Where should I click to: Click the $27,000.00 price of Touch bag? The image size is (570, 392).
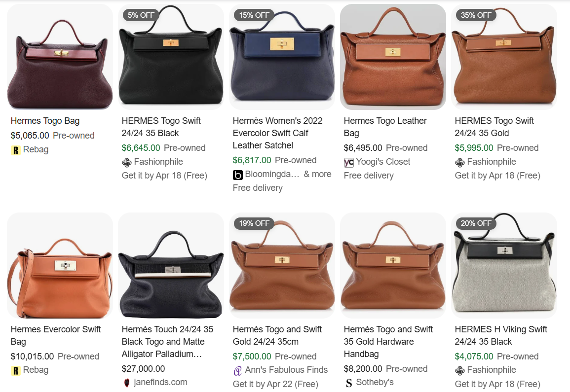(143, 369)
